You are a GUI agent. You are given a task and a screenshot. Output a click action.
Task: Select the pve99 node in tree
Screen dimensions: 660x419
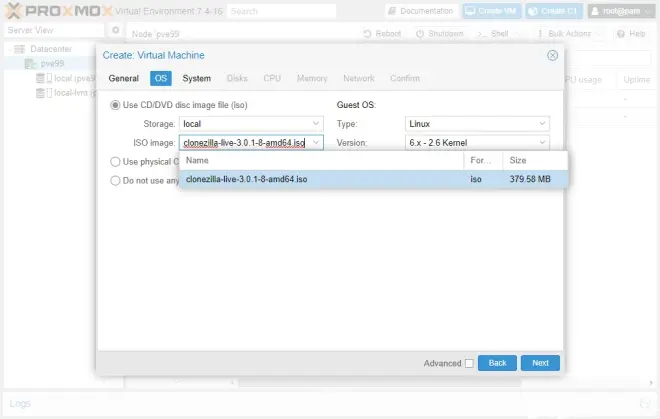click(x=52, y=64)
